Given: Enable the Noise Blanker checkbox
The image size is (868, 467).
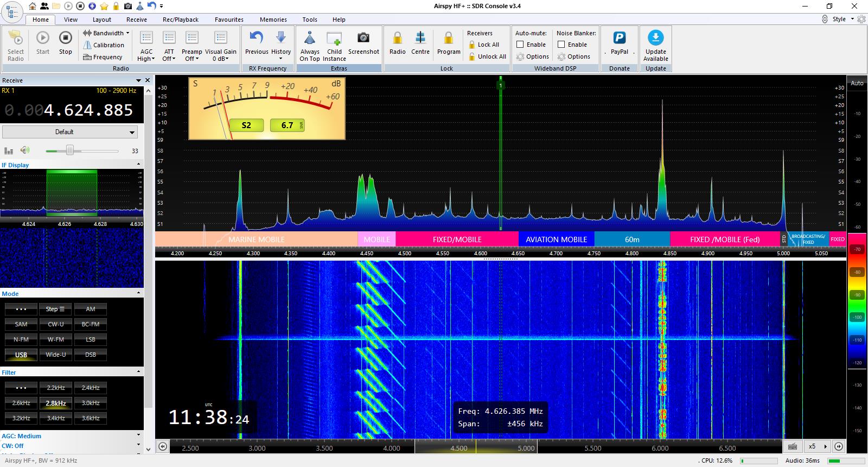Looking at the screenshot, I should [561, 45].
